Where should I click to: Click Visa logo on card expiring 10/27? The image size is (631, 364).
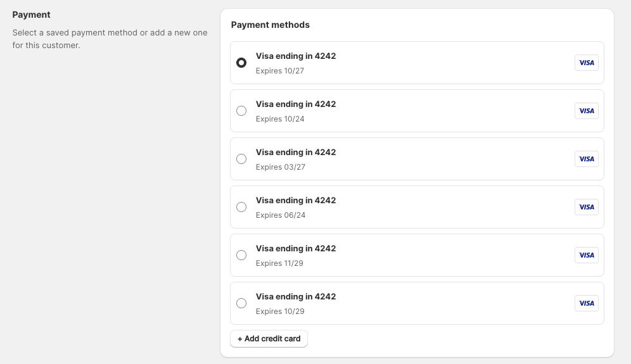[586, 63]
